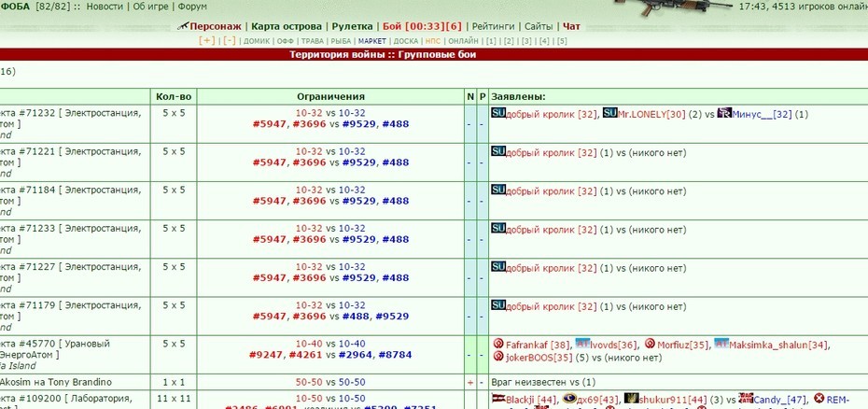Go to ДОМИК quick link

click(257, 41)
